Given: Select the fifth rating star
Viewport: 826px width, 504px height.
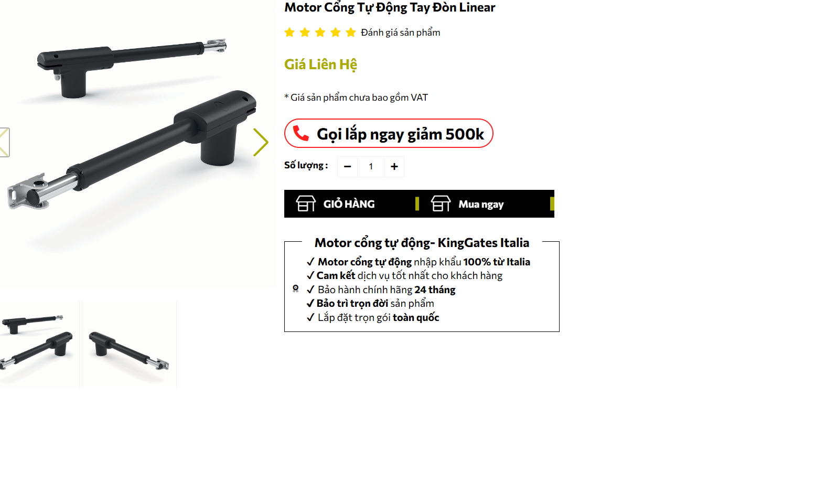Looking at the screenshot, I should click(351, 33).
